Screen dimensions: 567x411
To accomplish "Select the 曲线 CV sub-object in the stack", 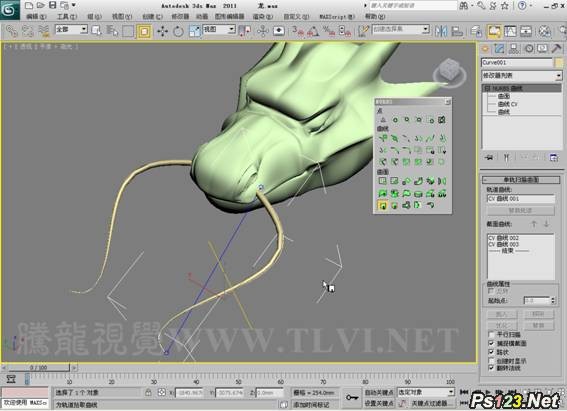I will point(508,104).
